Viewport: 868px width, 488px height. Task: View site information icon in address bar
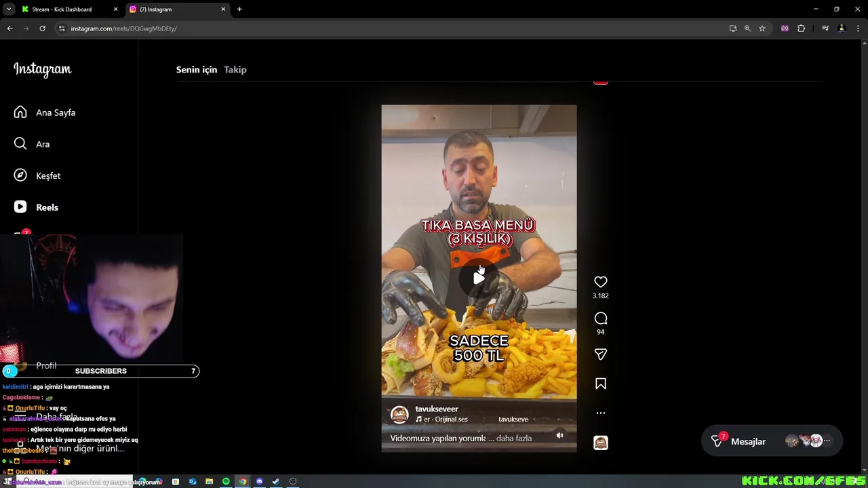[x=62, y=28]
